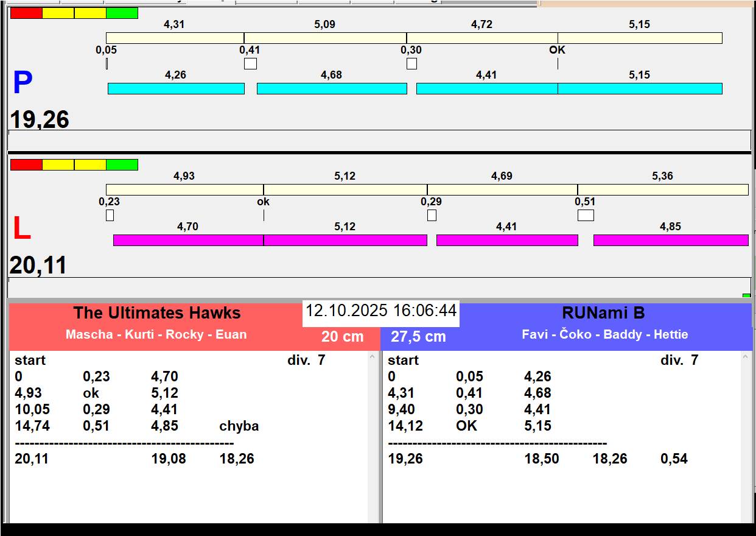The height and width of the screenshot is (536, 756).
Task: Click the green start light in lane P
Action: point(122,13)
